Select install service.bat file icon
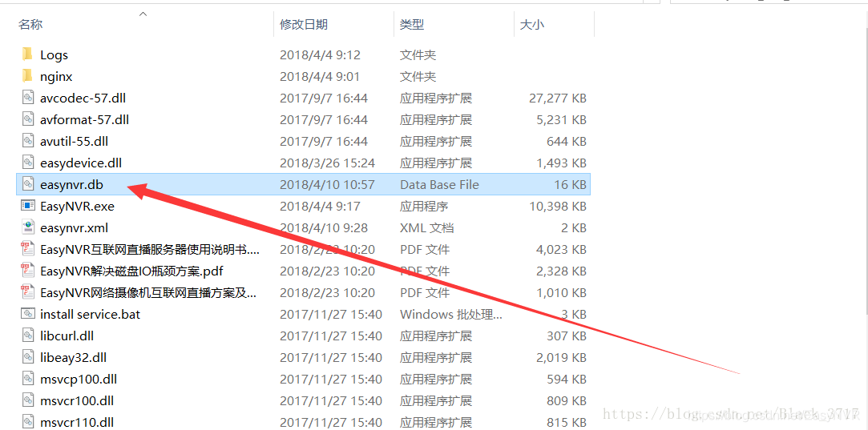This screenshot has width=868, height=430. pos(28,314)
